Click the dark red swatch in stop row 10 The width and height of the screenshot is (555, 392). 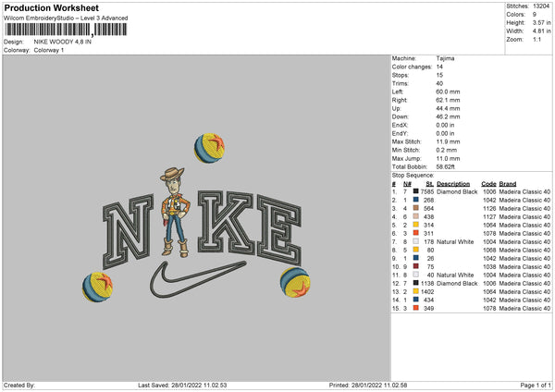416,266
